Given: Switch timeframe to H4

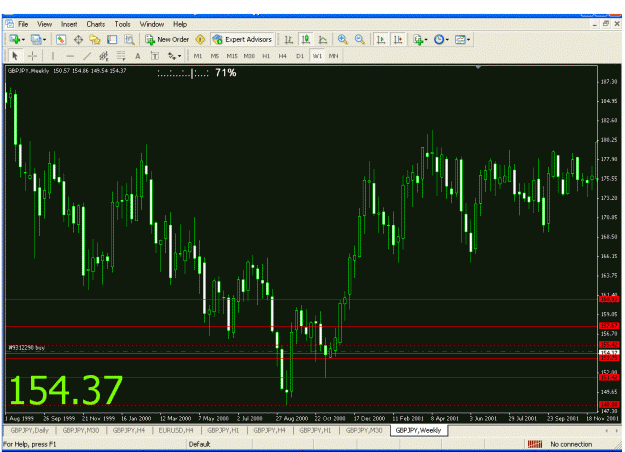Looking at the screenshot, I should pyautogui.click(x=283, y=56).
